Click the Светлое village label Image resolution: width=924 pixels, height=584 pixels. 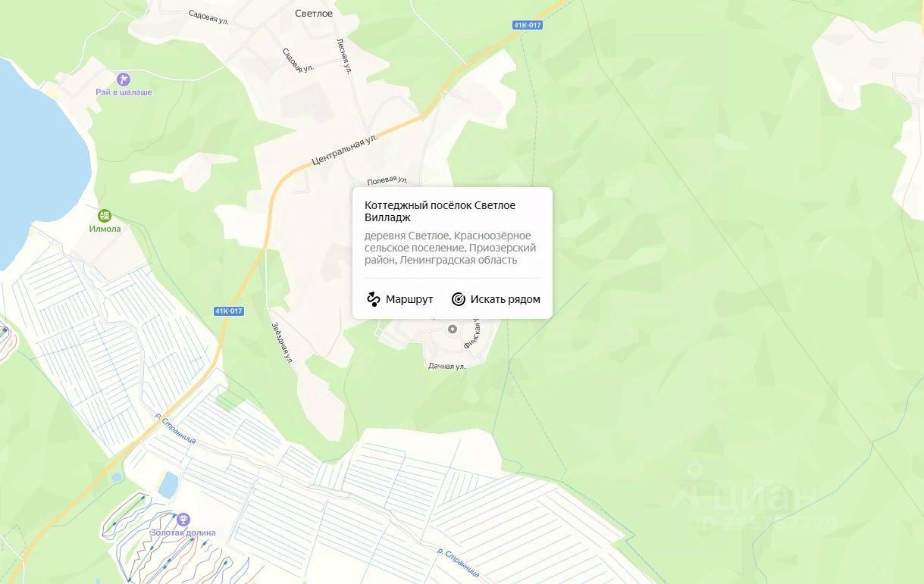tap(314, 14)
